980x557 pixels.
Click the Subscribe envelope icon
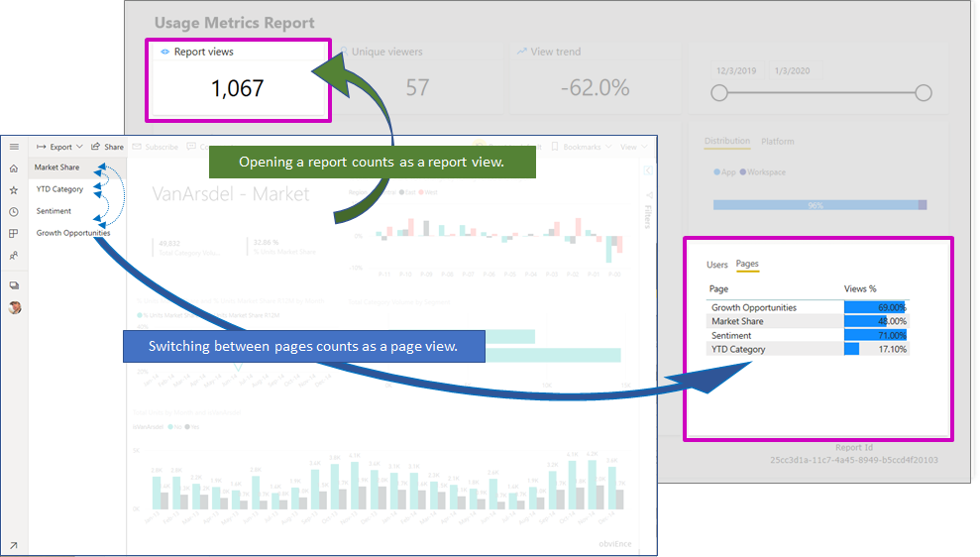click(x=137, y=147)
